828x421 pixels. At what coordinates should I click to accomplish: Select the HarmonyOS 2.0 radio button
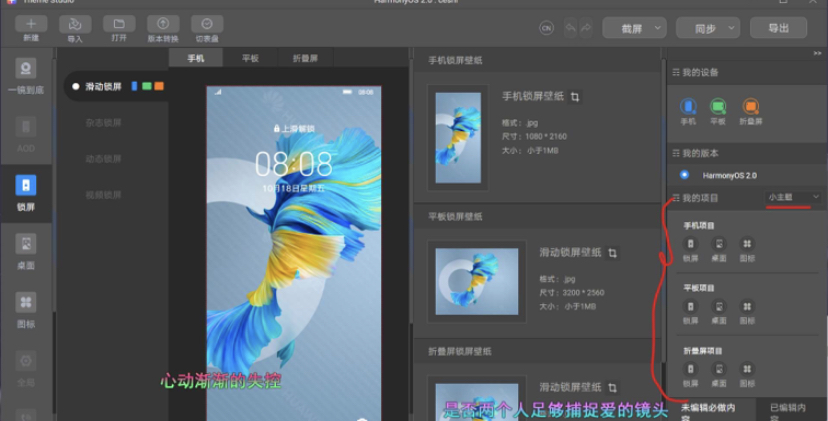684,175
